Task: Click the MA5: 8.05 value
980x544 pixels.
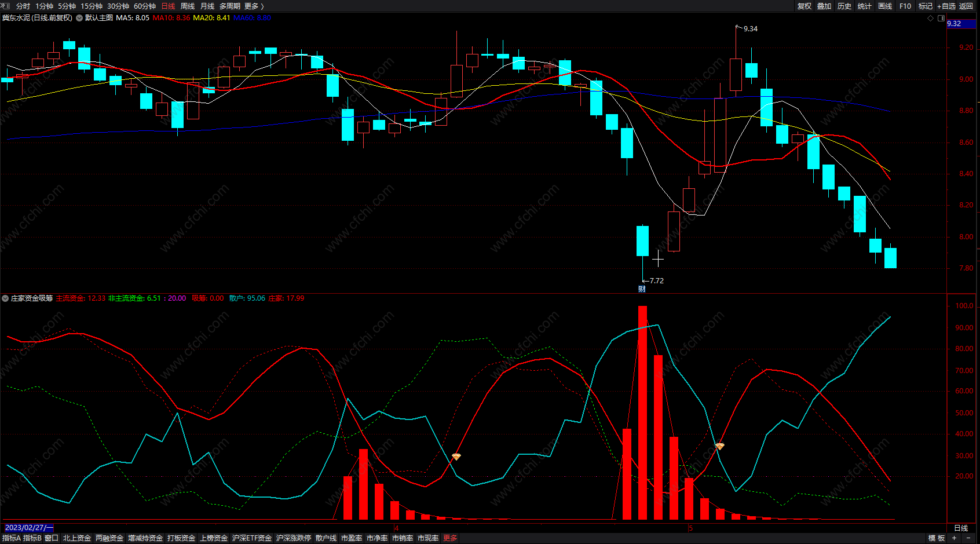Action: pos(133,18)
